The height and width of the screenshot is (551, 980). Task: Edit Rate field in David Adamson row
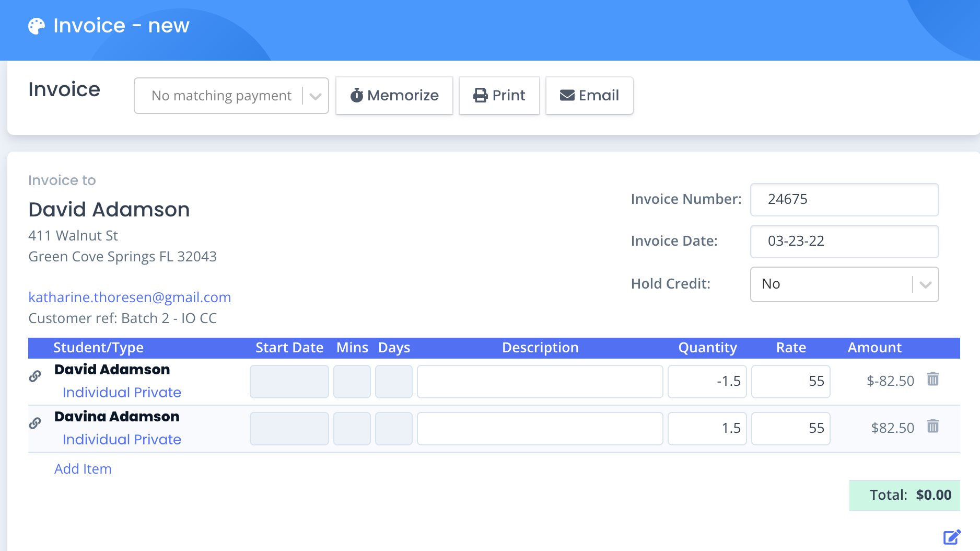click(791, 382)
